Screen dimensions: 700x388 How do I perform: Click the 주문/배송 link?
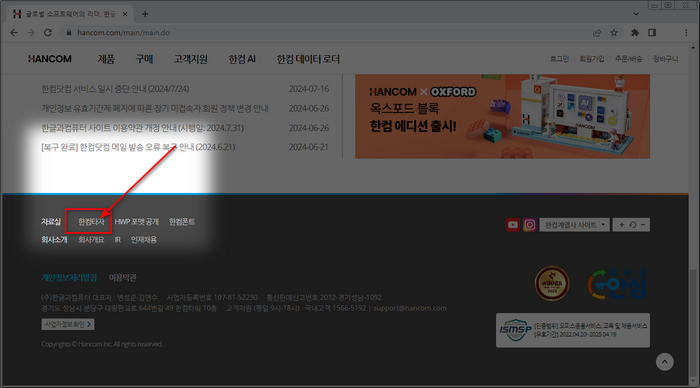pos(628,59)
